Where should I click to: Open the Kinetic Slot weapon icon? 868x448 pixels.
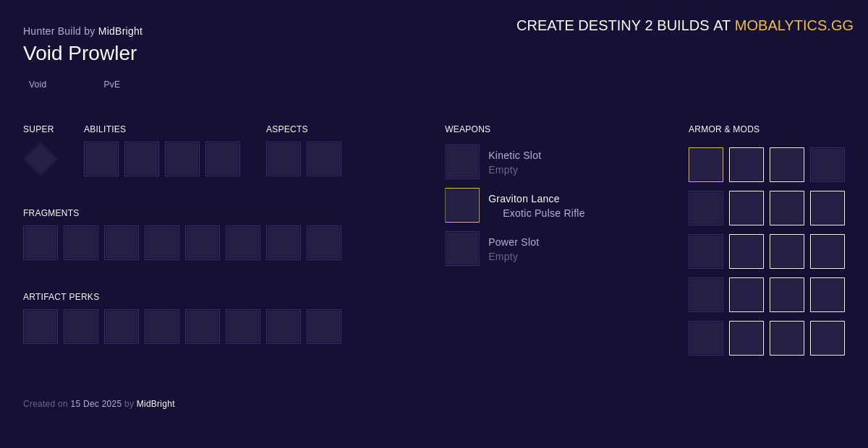coord(462,161)
